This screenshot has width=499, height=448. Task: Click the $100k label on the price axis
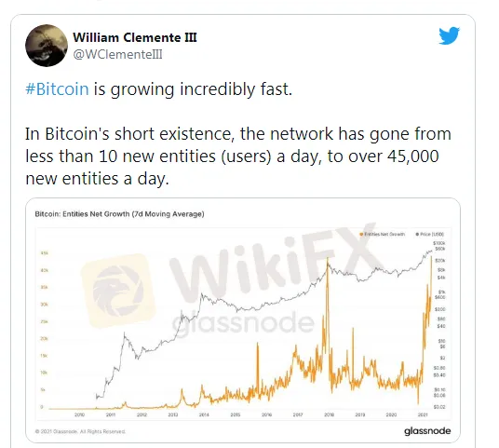point(439,243)
